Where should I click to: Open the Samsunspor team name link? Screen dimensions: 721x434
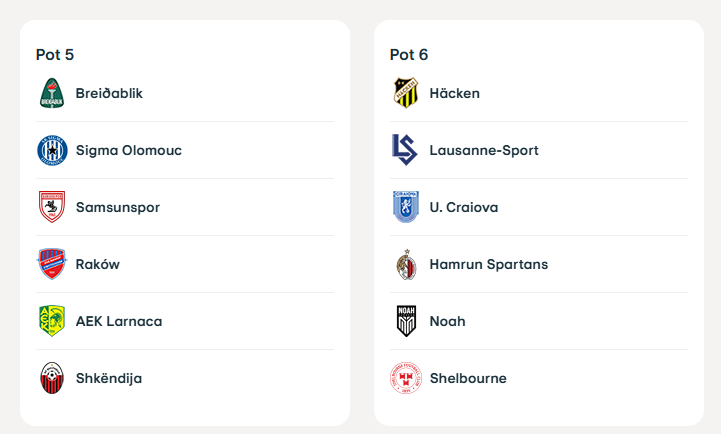(x=118, y=207)
